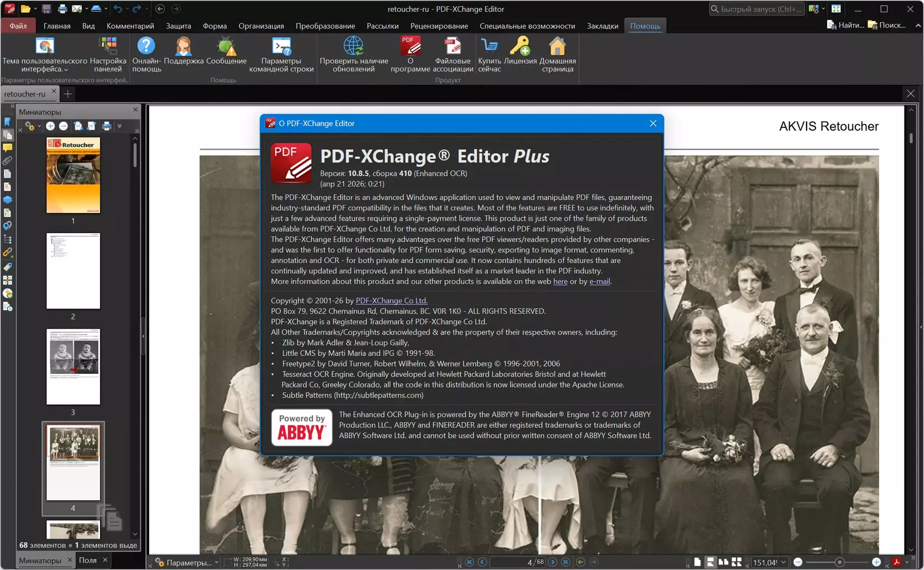
Task: Expand the thumbnails options gear dropdown
Action: [x=32, y=126]
